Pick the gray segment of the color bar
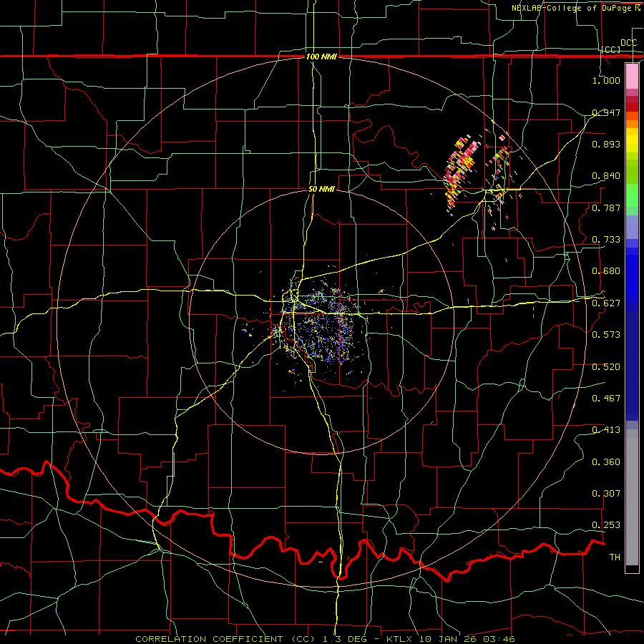 [632, 497]
